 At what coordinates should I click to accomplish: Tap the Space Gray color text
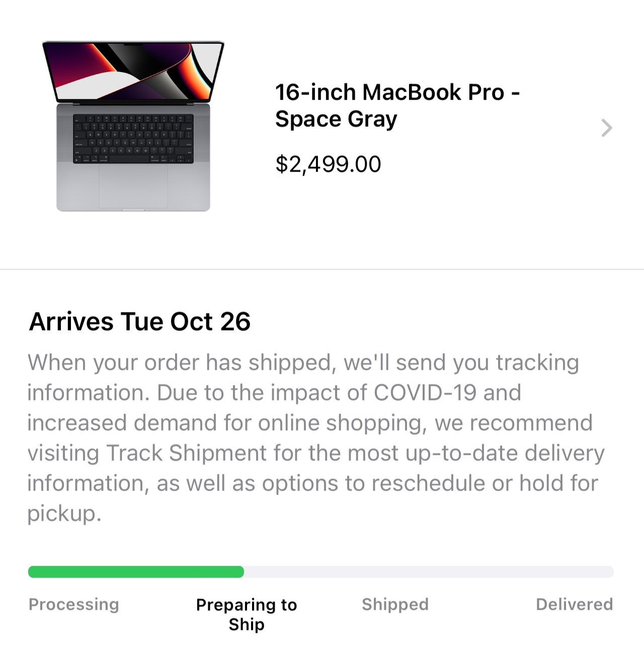pos(336,120)
